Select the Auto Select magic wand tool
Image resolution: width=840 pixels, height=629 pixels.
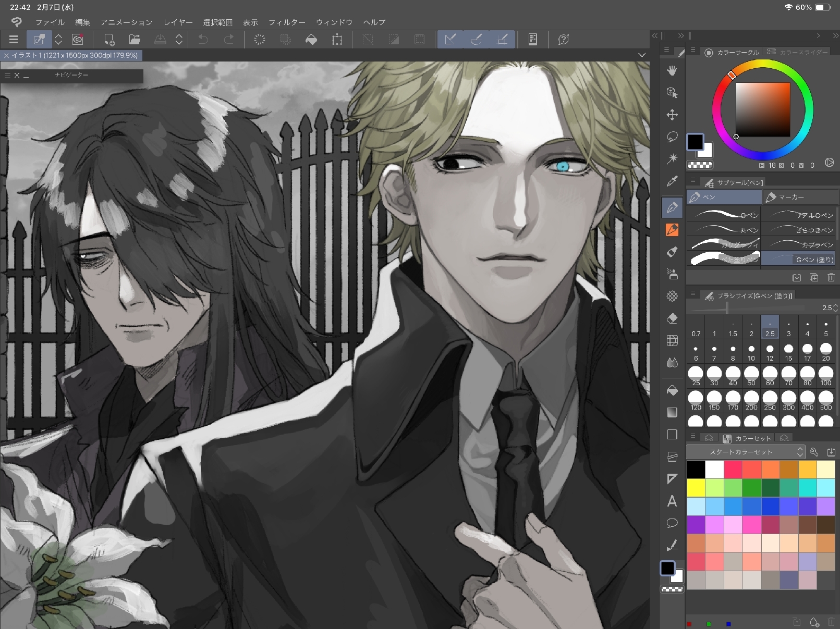tap(672, 158)
